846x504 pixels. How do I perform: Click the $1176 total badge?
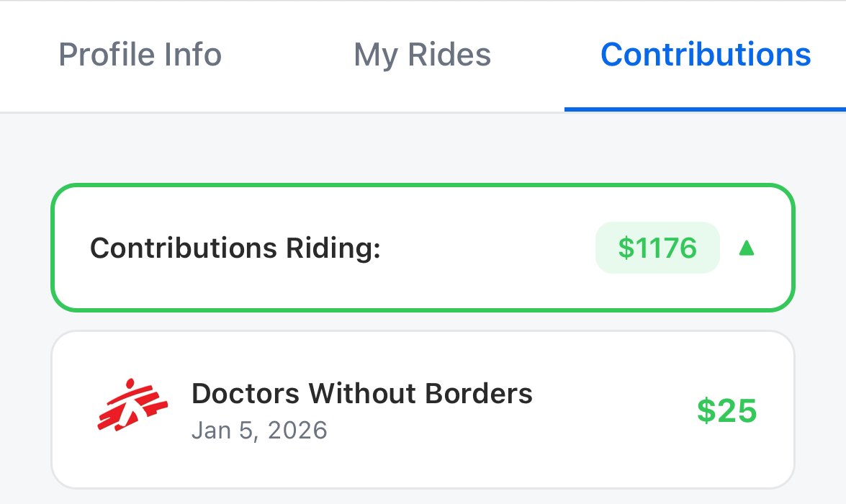(657, 248)
